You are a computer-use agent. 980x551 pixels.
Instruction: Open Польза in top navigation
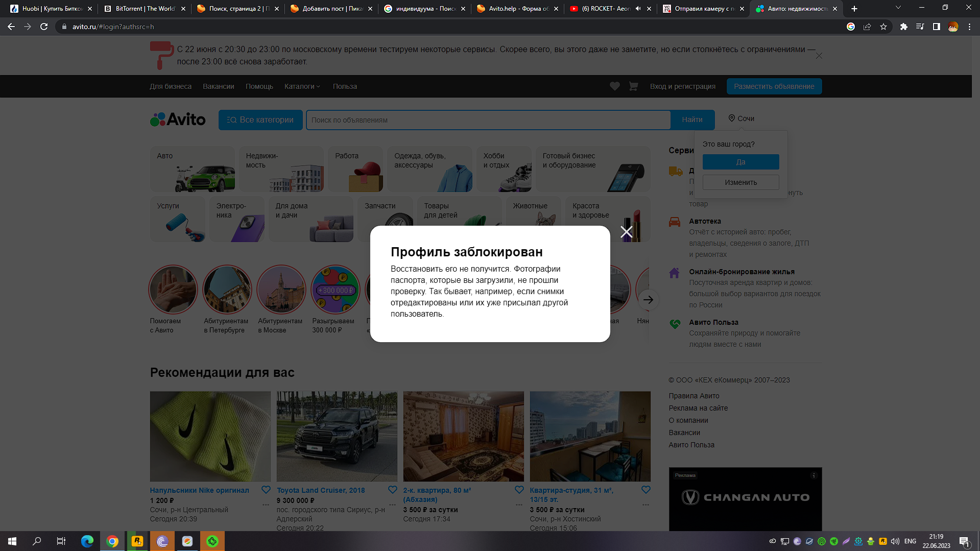tap(345, 86)
